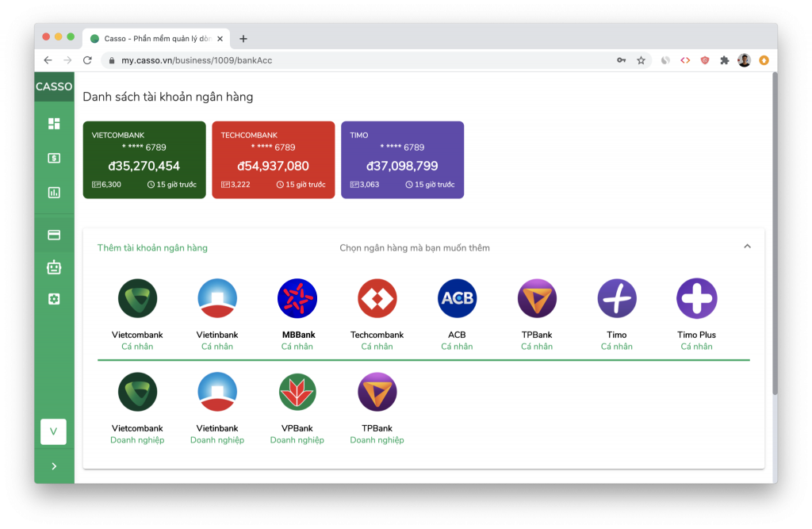Select MBBank Cá nhân bank icon
812x529 pixels.
[x=297, y=298]
